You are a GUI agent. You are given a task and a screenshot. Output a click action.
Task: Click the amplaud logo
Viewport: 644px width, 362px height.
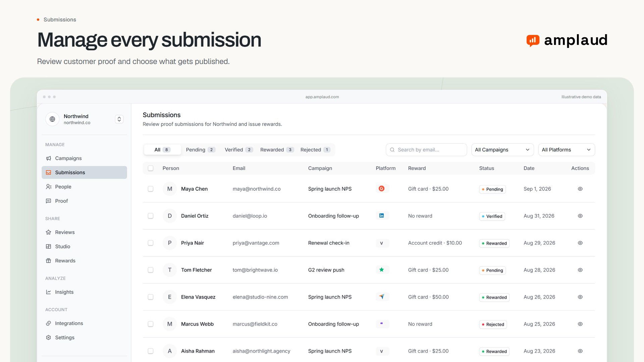tap(567, 40)
